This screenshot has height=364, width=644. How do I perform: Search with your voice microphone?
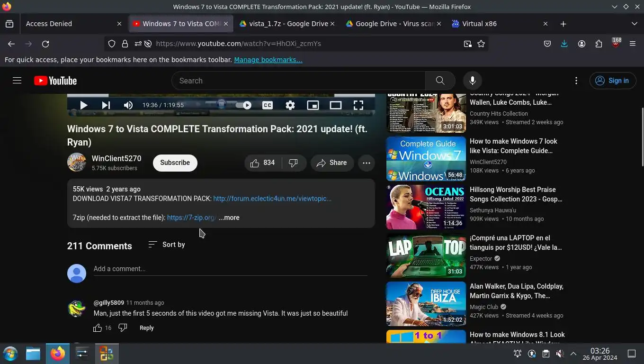(472, 81)
